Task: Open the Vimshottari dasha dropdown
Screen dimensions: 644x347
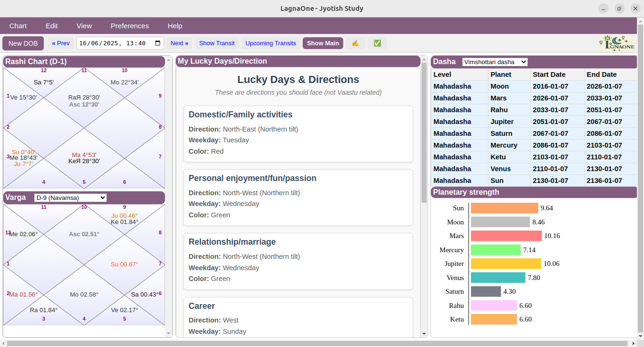Action: click(495, 62)
